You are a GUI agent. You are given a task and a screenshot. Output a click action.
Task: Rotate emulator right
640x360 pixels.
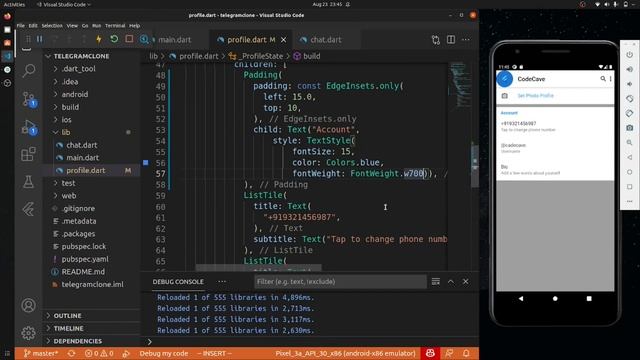coord(629,113)
